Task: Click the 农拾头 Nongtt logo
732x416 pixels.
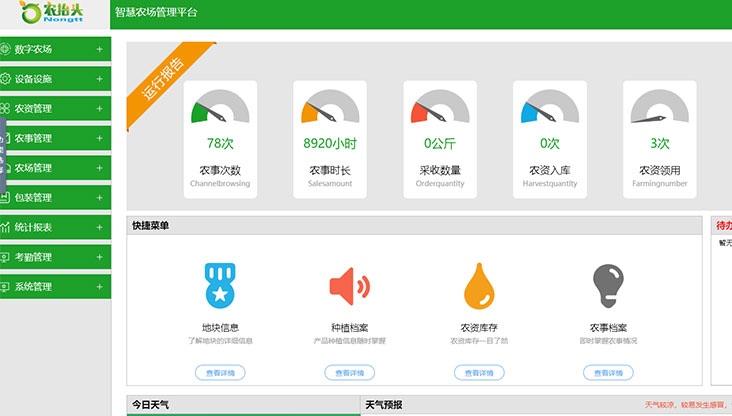Action: (52, 14)
